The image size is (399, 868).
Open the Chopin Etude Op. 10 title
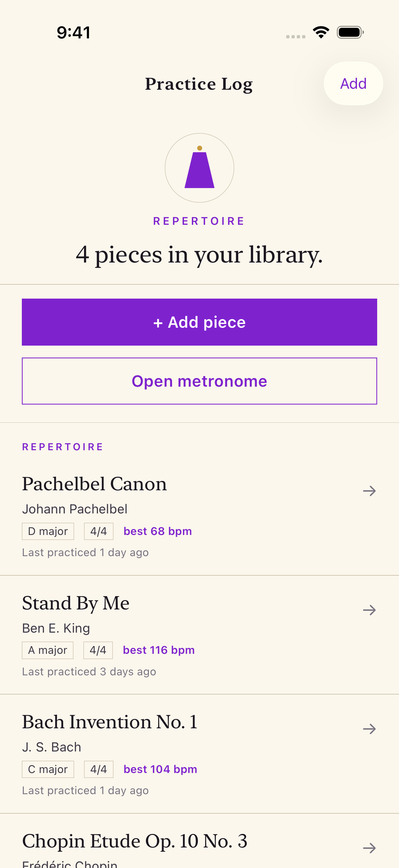[x=135, y=841]
